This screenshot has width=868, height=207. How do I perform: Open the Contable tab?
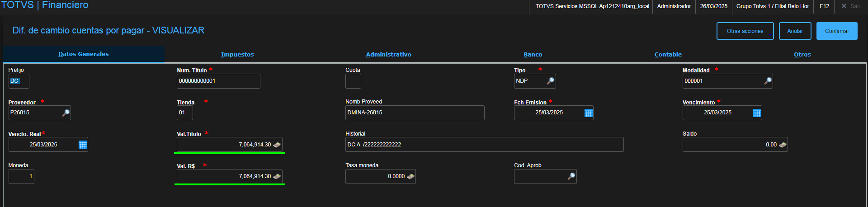(x=668, y=55)
